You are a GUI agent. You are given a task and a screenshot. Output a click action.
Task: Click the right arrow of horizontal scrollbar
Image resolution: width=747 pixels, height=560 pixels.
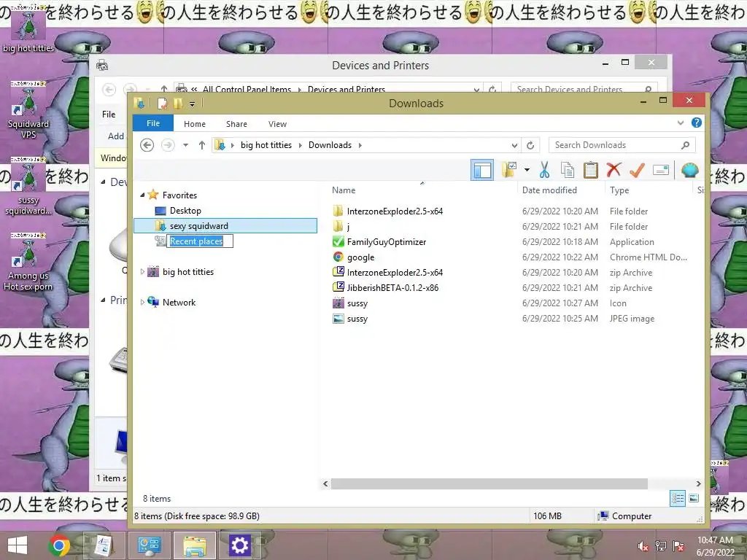(698, 484)
